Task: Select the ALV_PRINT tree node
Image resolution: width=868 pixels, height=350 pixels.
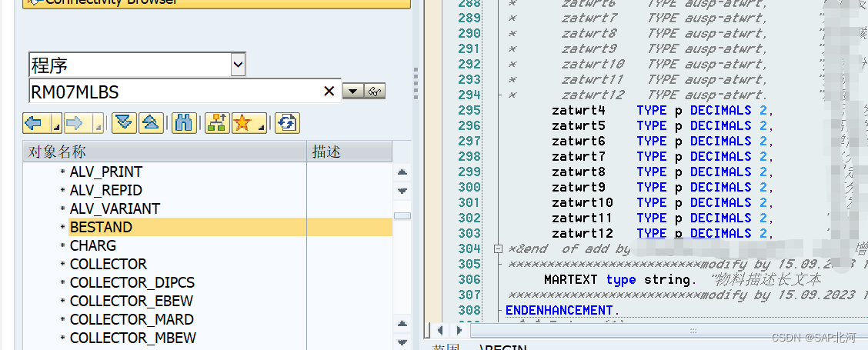Action: (x=105, y=172)
